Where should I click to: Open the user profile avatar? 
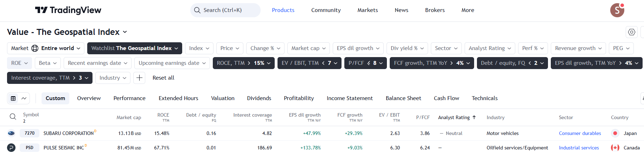coord(617,10)
